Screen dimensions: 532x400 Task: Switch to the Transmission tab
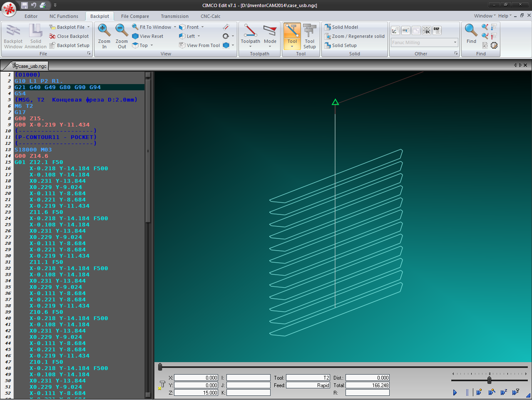coord(175,16)
